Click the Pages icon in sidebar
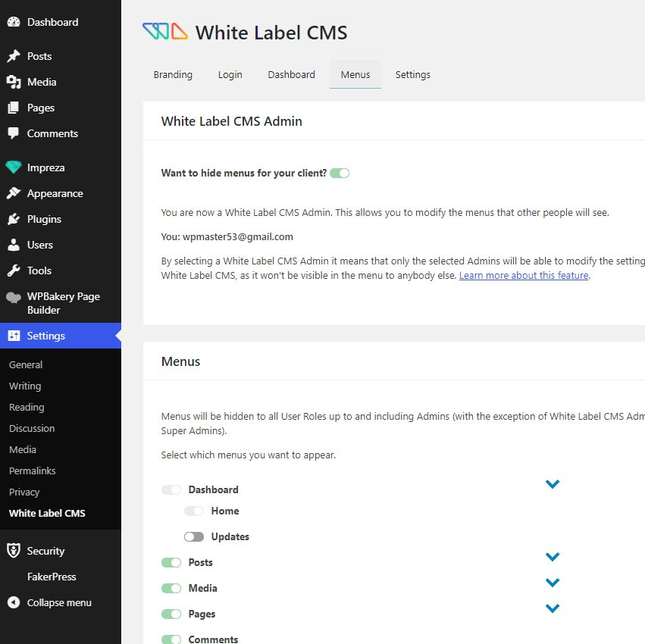Image resolution: width=645 pixels, height=644 pixels. click(x=14, y=108)
